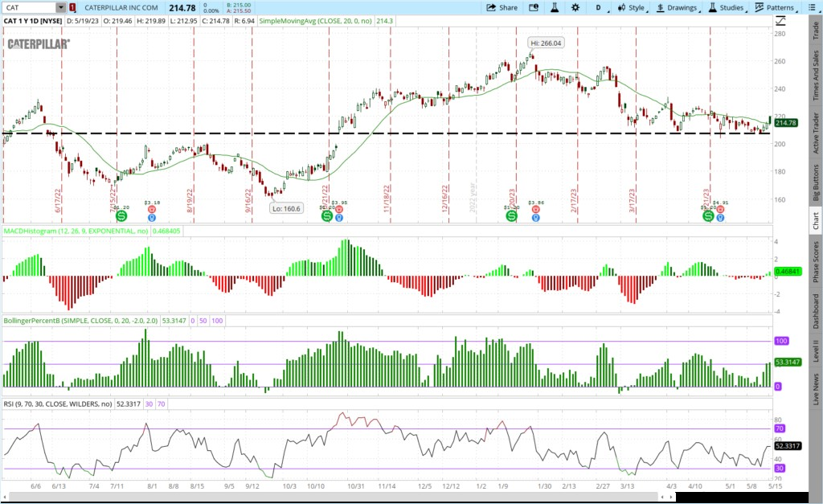Click the blue conference call icon under $3.95
Image resolution: width=823 pixels, height=504 pixels.
point(339,217)
